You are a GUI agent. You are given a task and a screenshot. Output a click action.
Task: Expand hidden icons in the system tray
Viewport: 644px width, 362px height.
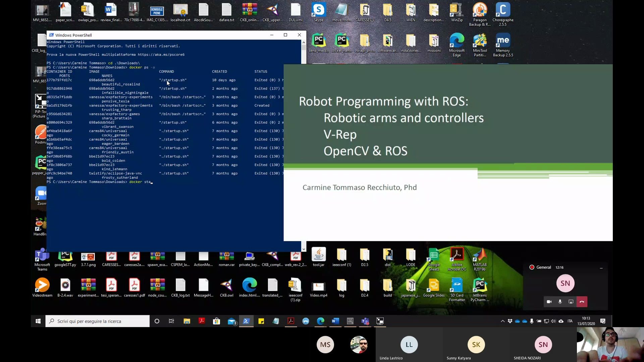click(x=503, y=321)
